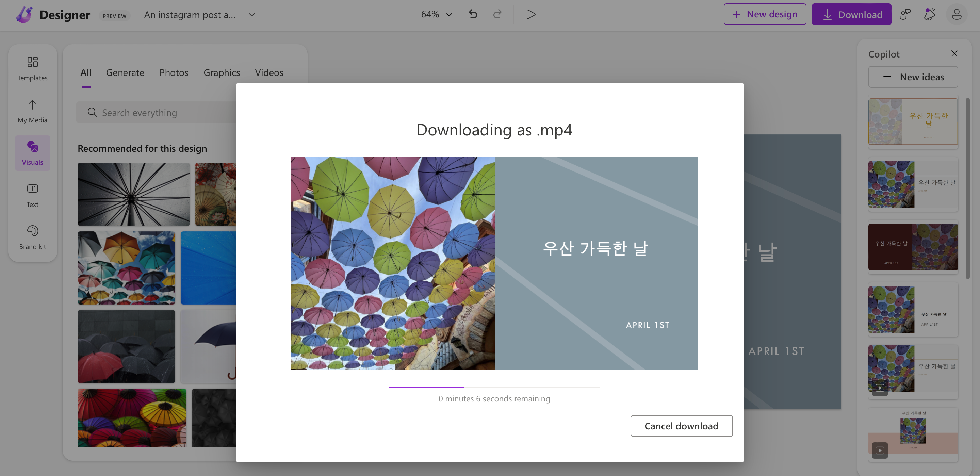
Task: Select the Text tool in sidebar
Action: point(32,195)
